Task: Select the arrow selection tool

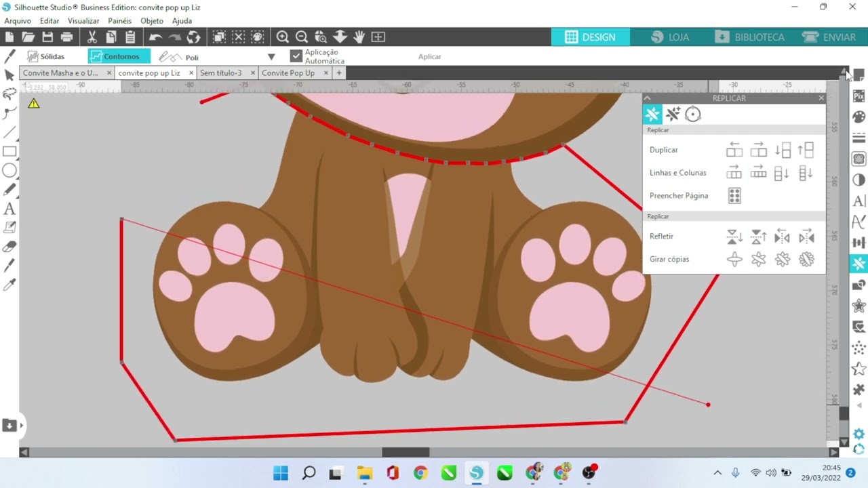Action: pyautogui.click(x=9, y=75)
